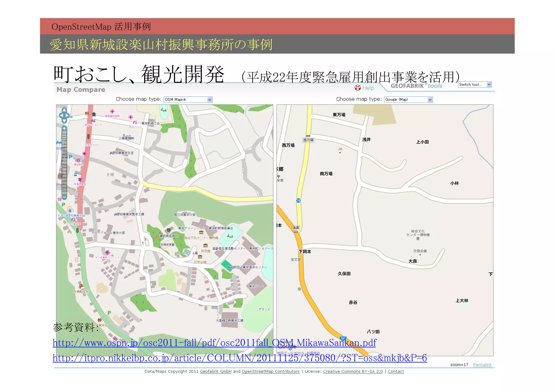The width and height of the screenshot is (555, 392).
Task: Click the hotel bed icon at OSM map left edge
Action: 59,142
